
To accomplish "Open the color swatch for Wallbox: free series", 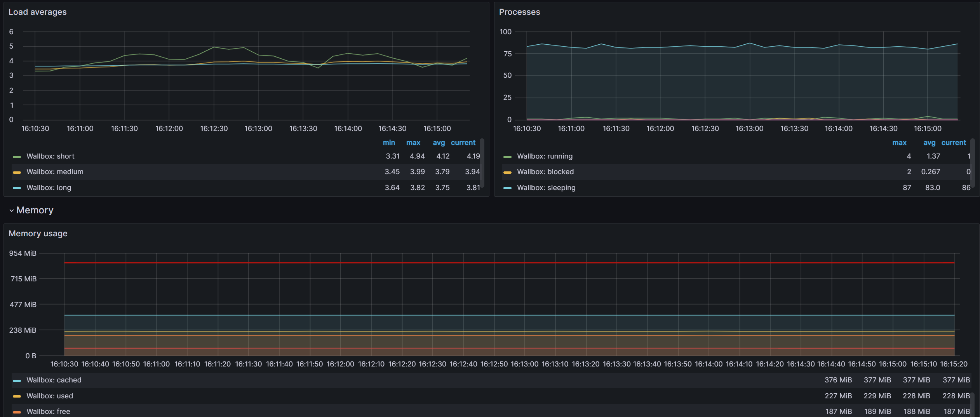I will (x=17, y=411).
